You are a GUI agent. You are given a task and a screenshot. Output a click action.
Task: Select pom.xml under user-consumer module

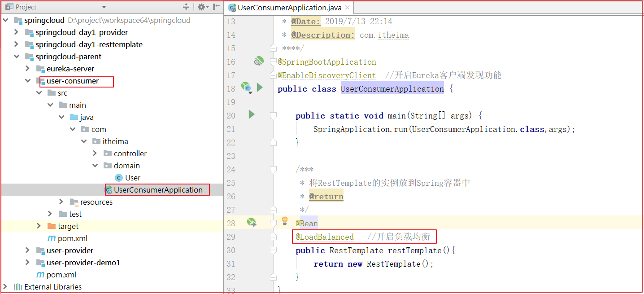coord(72,238)
